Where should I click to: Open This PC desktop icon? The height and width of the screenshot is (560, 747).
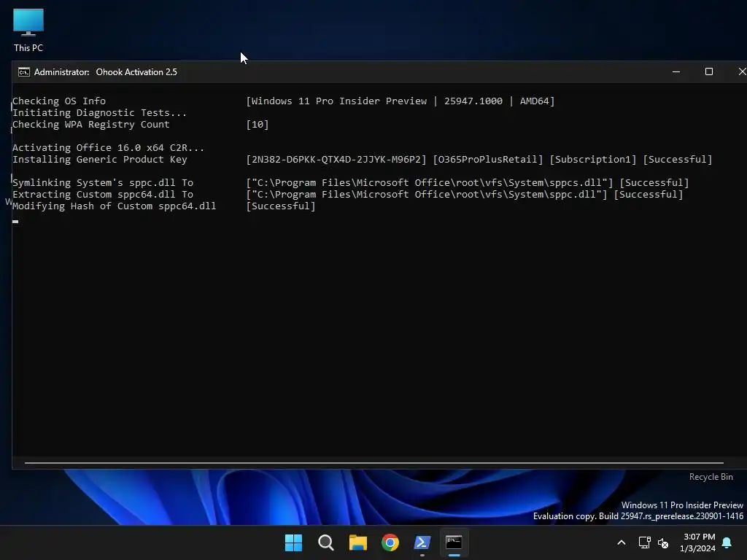pyautogui.click(x=28, y=29)
